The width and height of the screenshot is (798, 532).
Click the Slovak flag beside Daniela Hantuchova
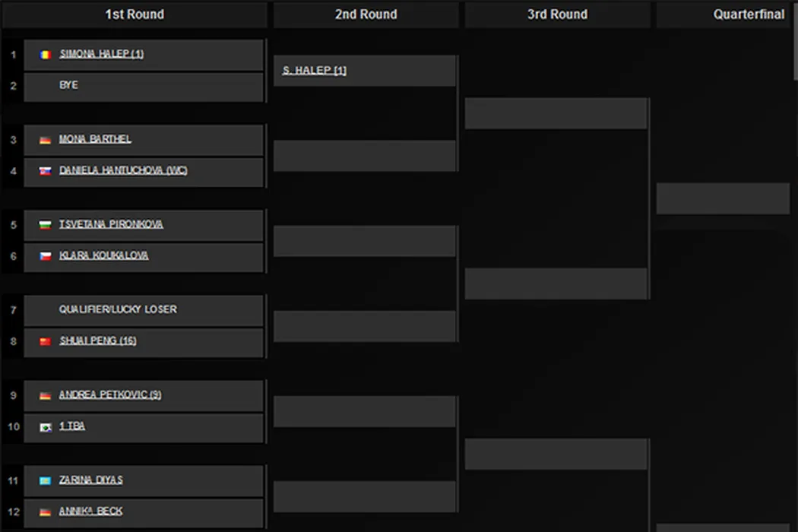tap(45, 171)
